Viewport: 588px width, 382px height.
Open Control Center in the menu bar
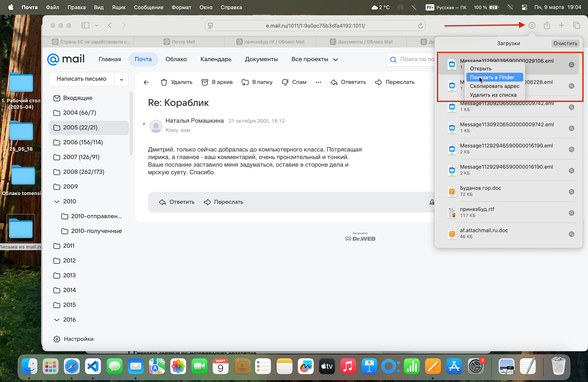coord(524,7)
